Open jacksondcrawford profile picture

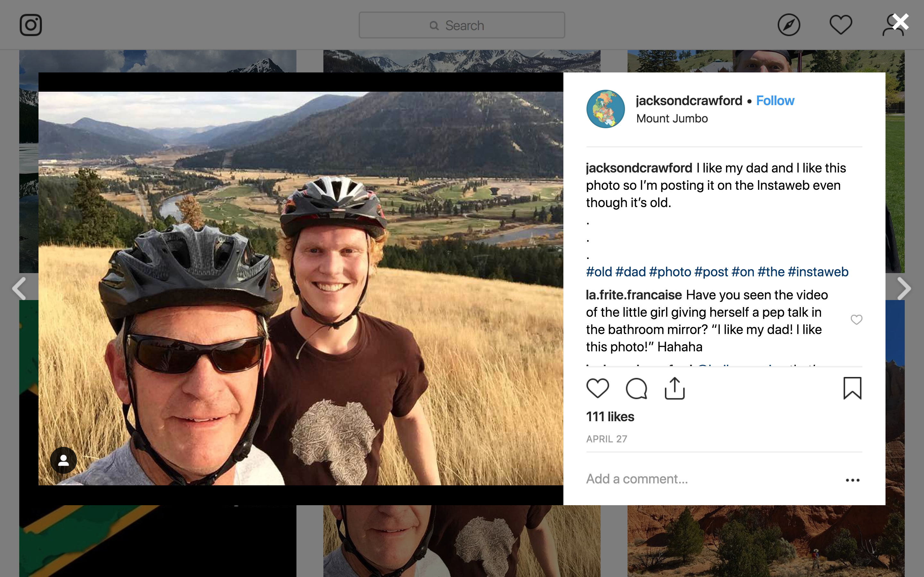[x=605, y=109]
